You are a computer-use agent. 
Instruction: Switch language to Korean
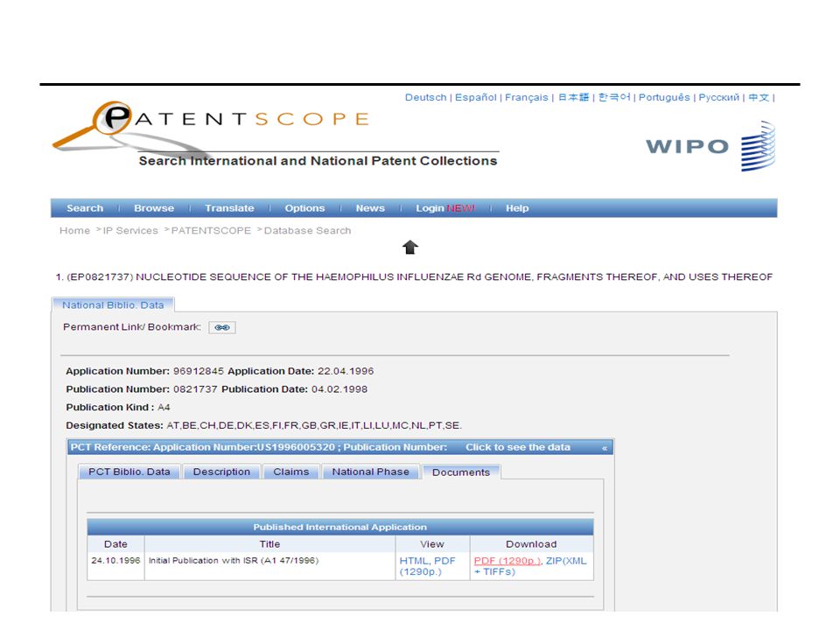point(614,97)
